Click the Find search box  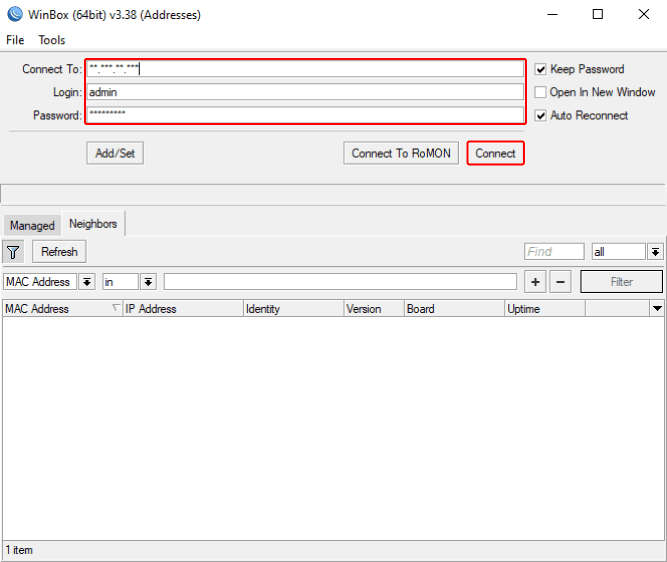click(x=554, y=252)
